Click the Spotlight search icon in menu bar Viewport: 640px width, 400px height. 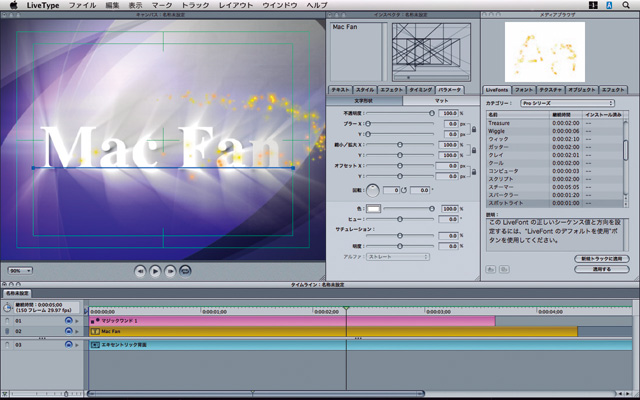click(x=626, y=5)
